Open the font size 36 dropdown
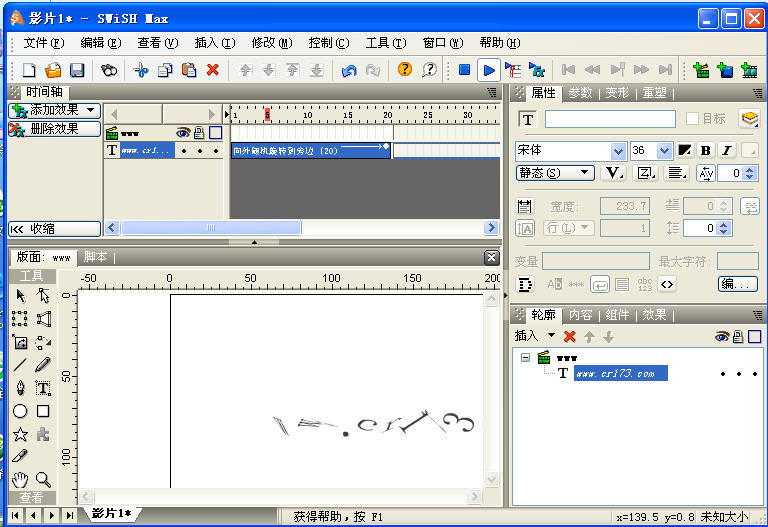The height and width of the screenshot is (527, 768). click(x=665, y=151)
